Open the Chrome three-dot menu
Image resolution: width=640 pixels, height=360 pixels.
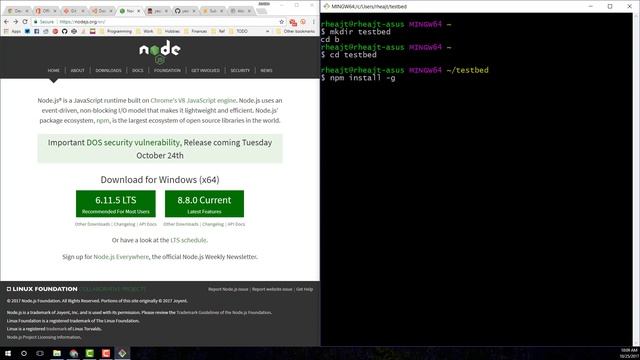(x=313, y=22)
